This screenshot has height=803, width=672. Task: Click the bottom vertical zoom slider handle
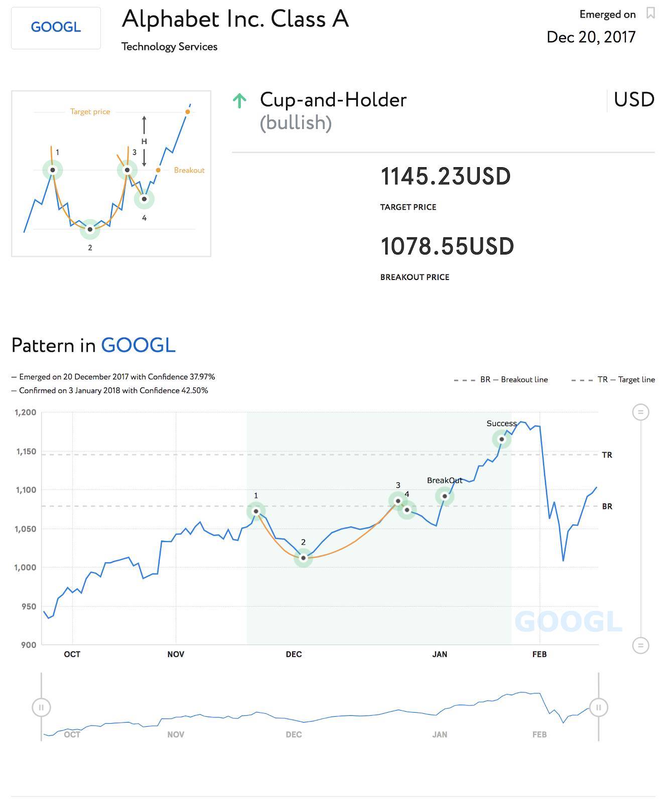point(640,645)
